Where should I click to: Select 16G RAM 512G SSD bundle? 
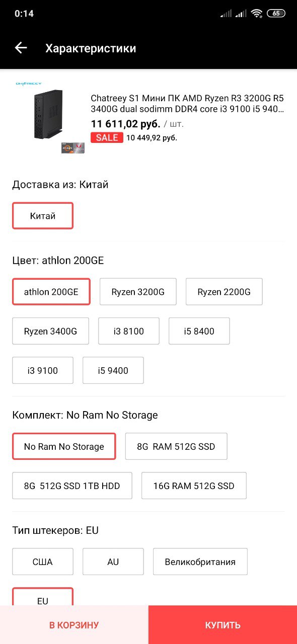point(194,486)
